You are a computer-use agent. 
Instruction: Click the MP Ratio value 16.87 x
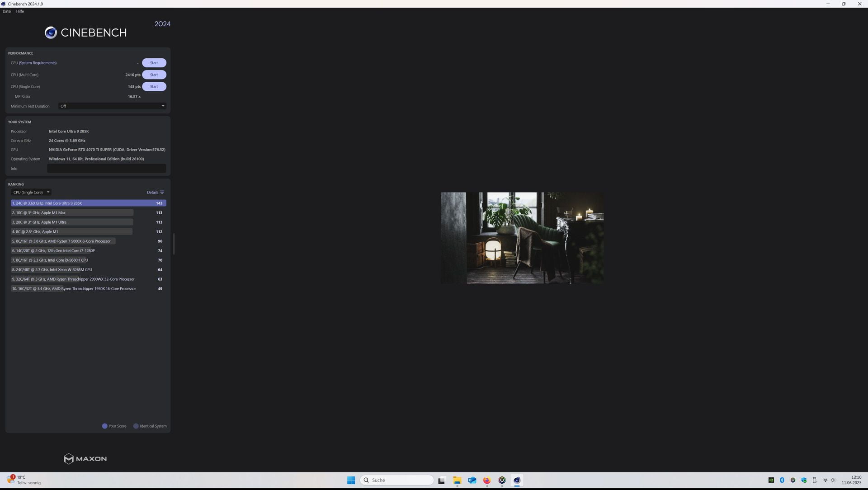[x=134, y=96]
